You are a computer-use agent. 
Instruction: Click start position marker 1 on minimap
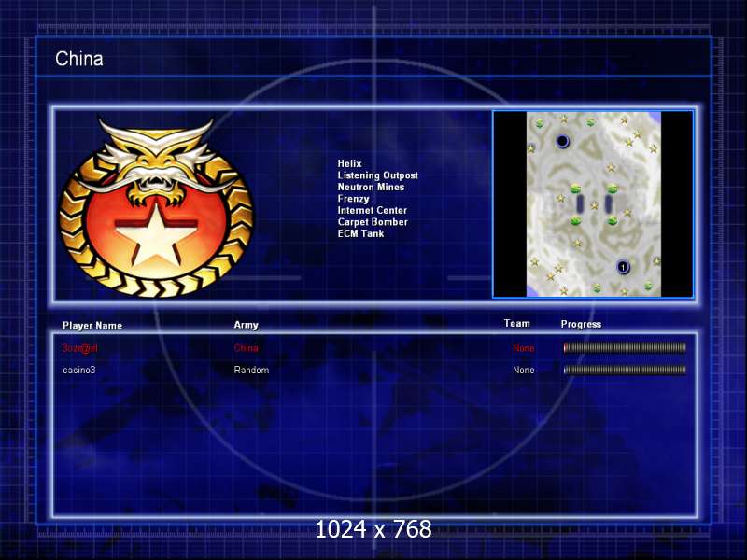[x=623, y=267]
